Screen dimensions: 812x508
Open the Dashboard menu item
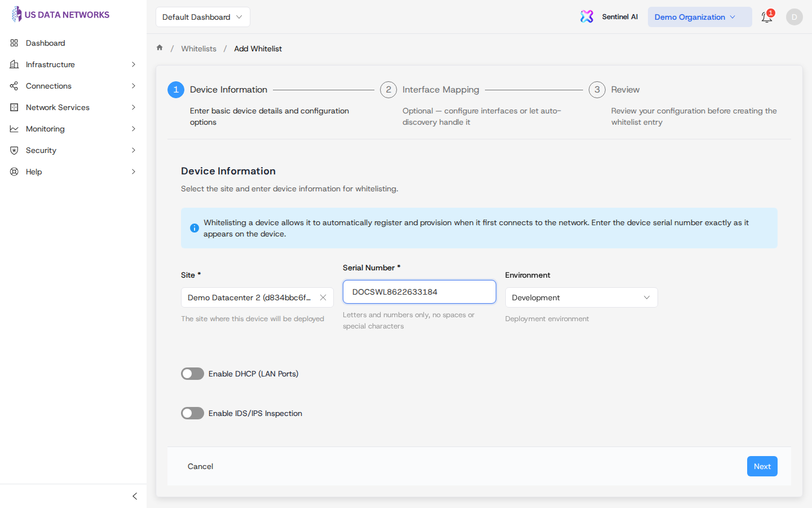coord(73,43)
